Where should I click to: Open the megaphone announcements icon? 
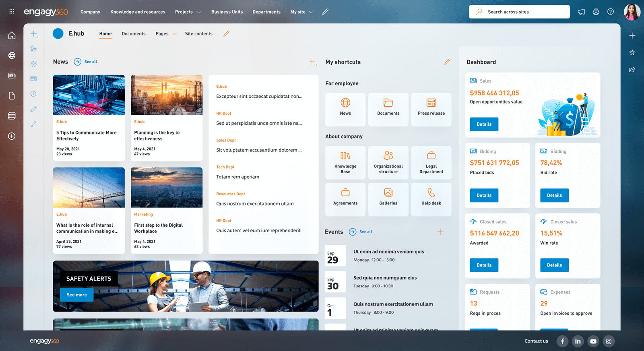pos(581,12)
